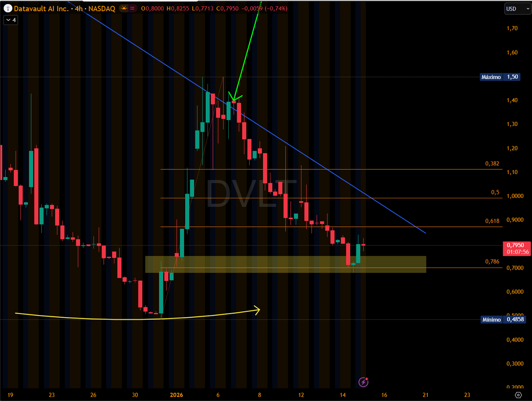Click the 0,6000 price scale label
The image size is (532, 401).
(514, 292)
